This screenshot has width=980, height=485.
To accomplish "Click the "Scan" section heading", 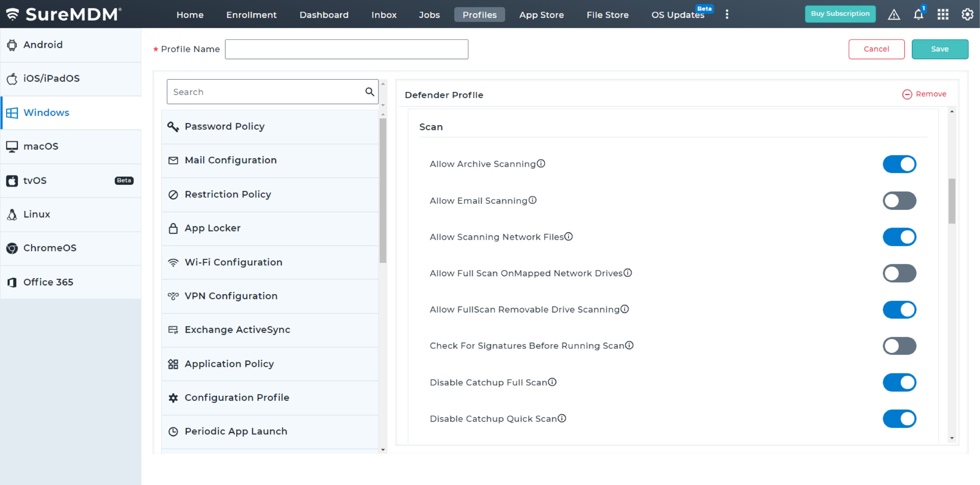I will 431,127.
